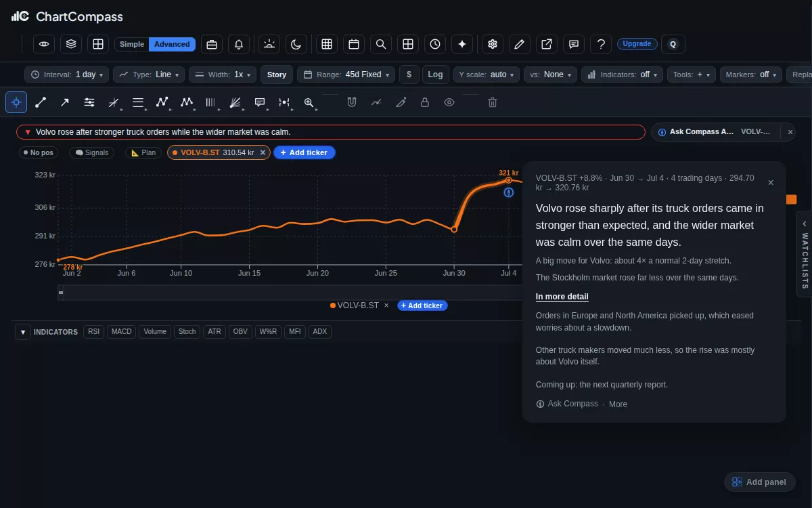Open the Width 1x dropdown
This screenshot has width=812, height=508.
coord(223,75)
